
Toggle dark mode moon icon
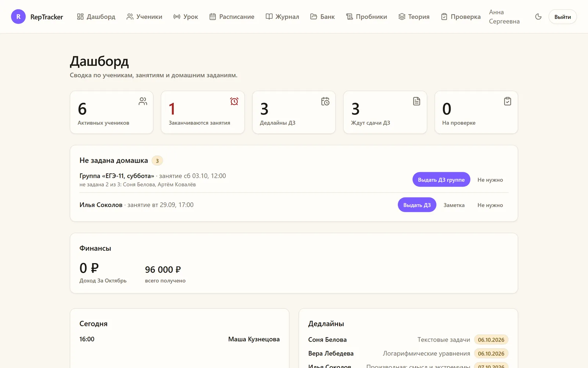(x=538, y=17)
